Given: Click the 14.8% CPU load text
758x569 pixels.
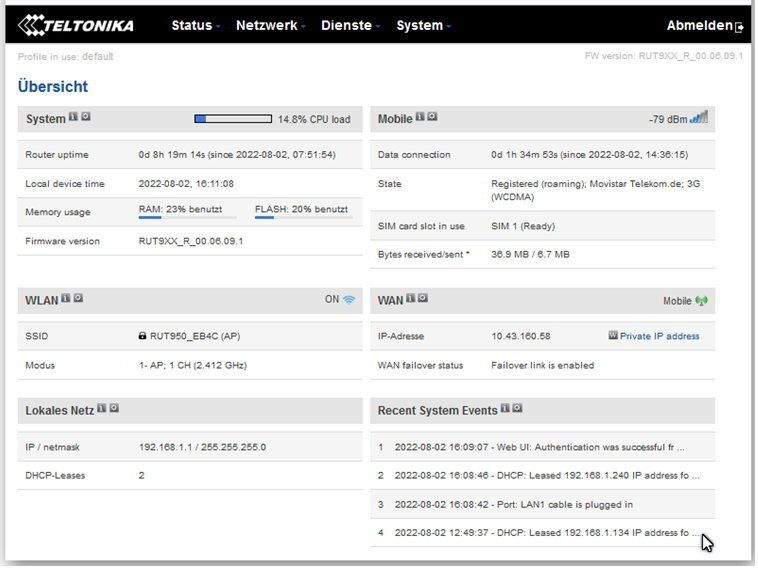Looking at the screenshot, I should click(x=314, y=119).
